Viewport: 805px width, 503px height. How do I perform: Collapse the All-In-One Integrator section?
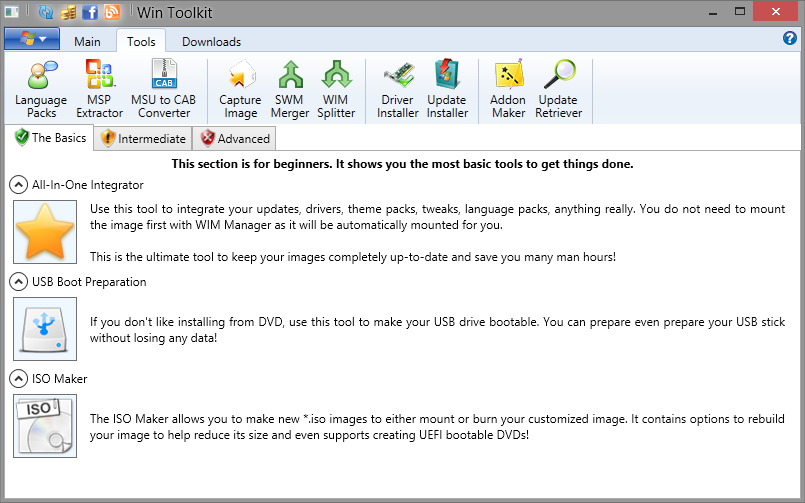[18, 185]
